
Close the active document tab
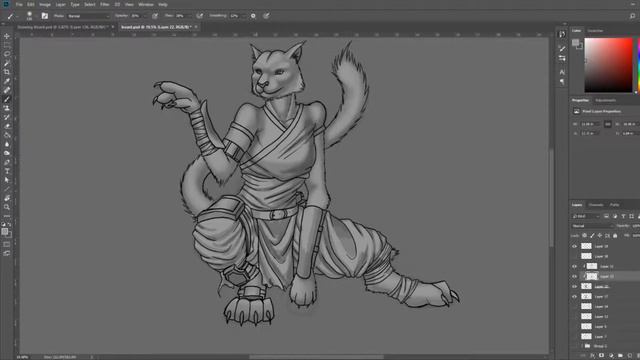click(x=196, y=27)
